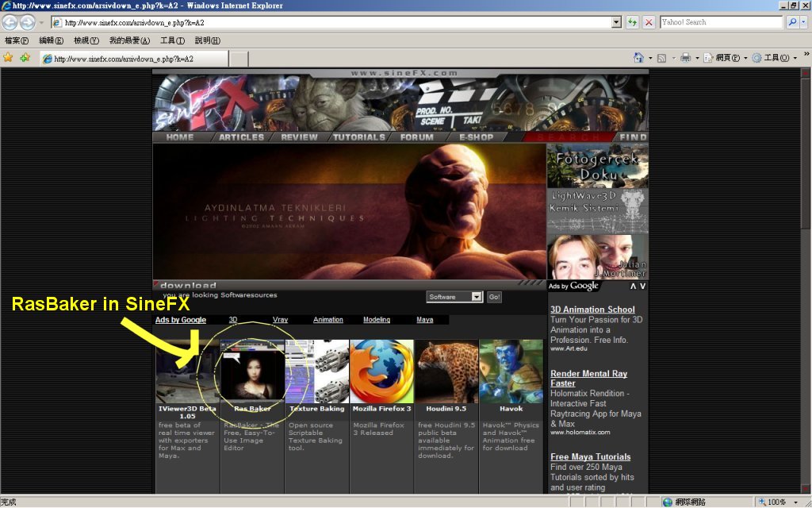Click the Modeling ad link
The height and width of the screenshot is (508, 812).
coord(377,320)
